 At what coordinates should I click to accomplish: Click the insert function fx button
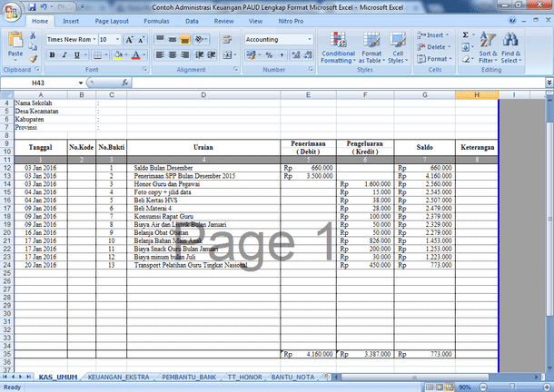[124, 83]
